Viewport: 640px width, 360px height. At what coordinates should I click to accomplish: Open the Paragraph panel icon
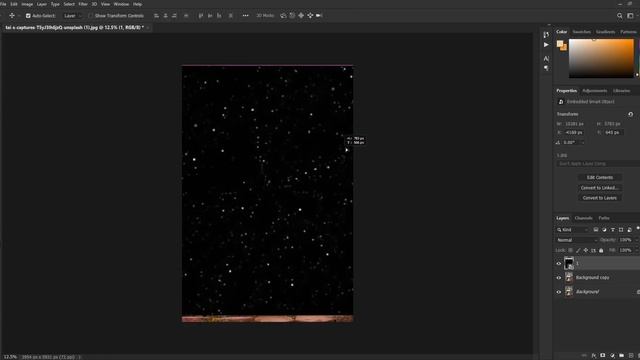(x=546, y=68)
